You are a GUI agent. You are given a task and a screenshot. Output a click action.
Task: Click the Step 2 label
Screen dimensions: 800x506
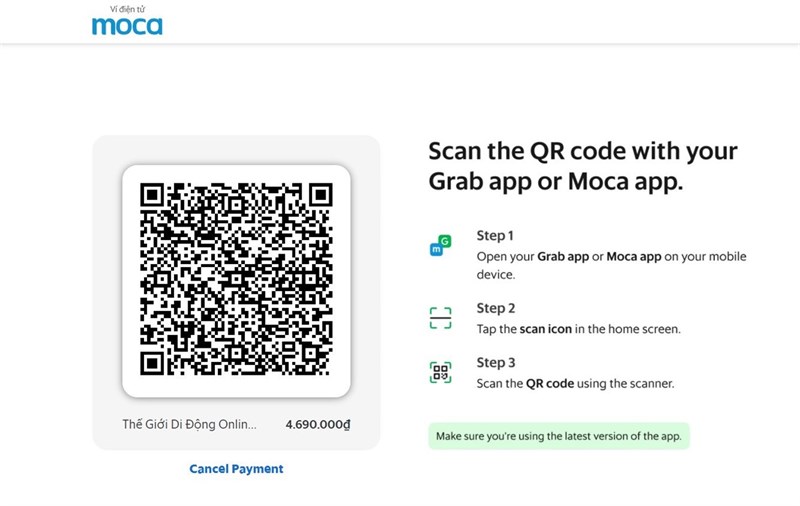pyautogui.click(x=495, y=308)
